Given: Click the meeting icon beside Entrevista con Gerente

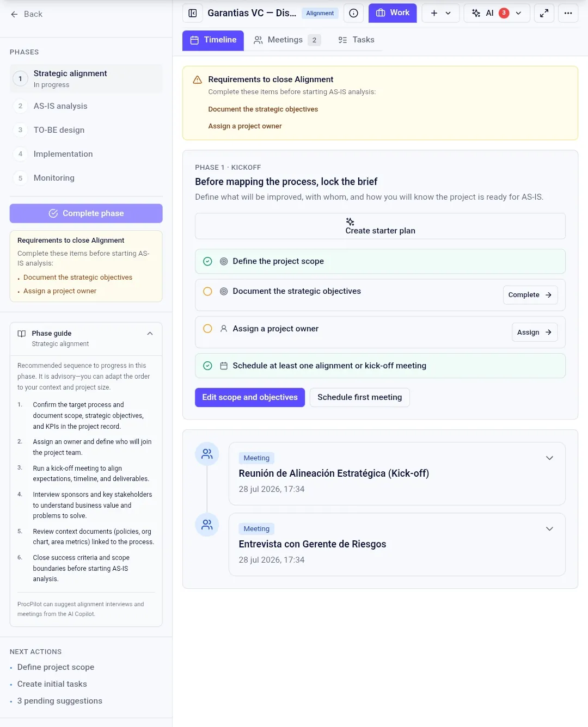Looking at the screenshot, I should pyautogui.click(x=207, y=525).
